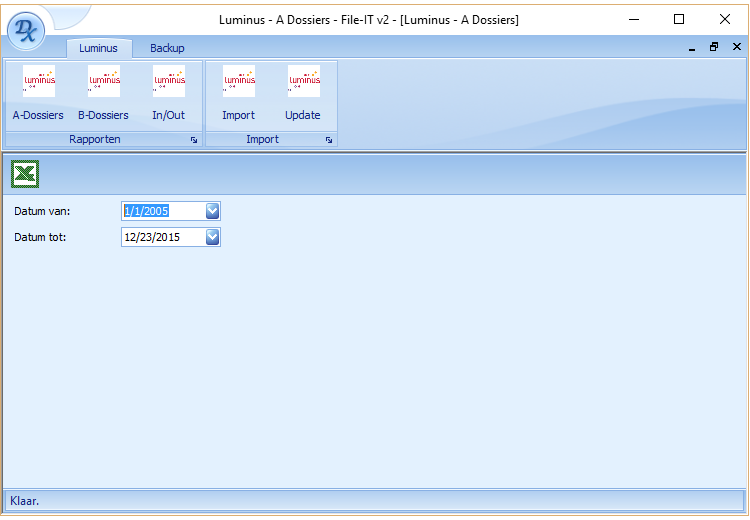Expand the Import group dialog launcher
Viewport: 750px width, 520px height.
(329, 140)
